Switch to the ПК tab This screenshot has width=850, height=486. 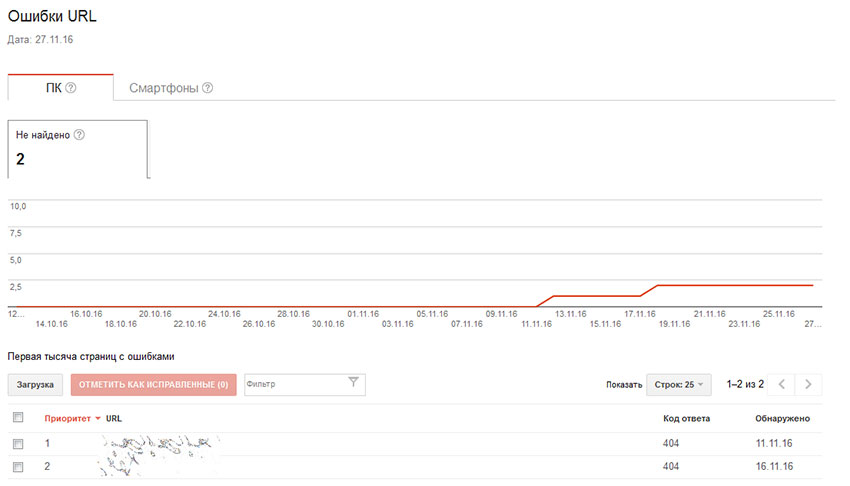54,88
